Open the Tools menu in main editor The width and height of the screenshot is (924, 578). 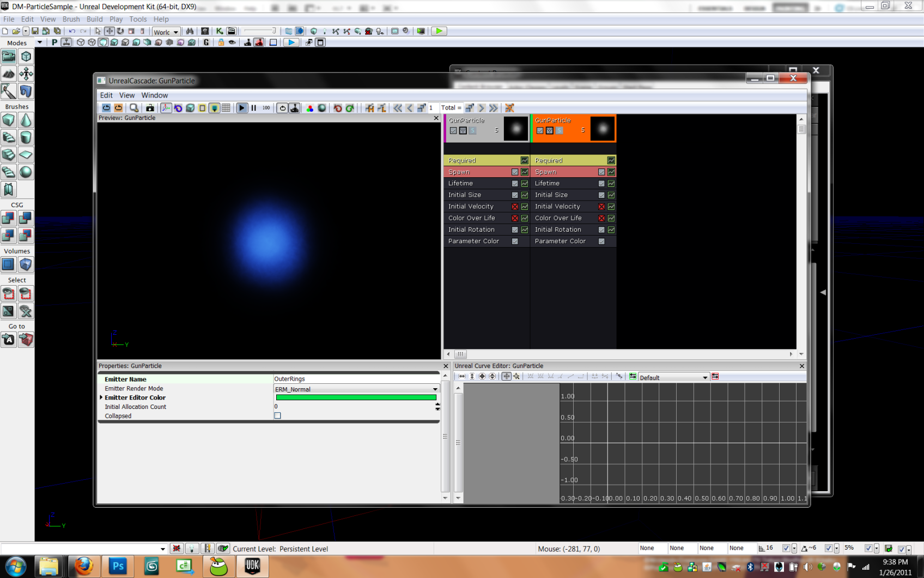click(x=138, y=19)
